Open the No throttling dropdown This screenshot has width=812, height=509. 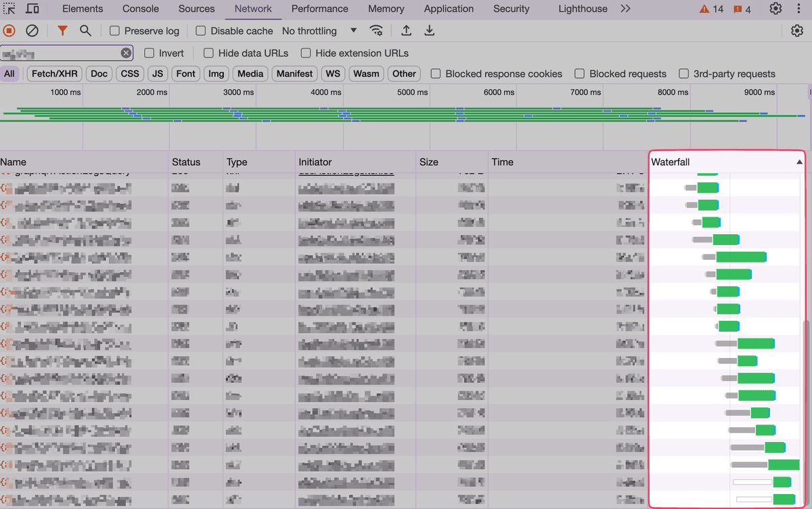click(319, 31)
